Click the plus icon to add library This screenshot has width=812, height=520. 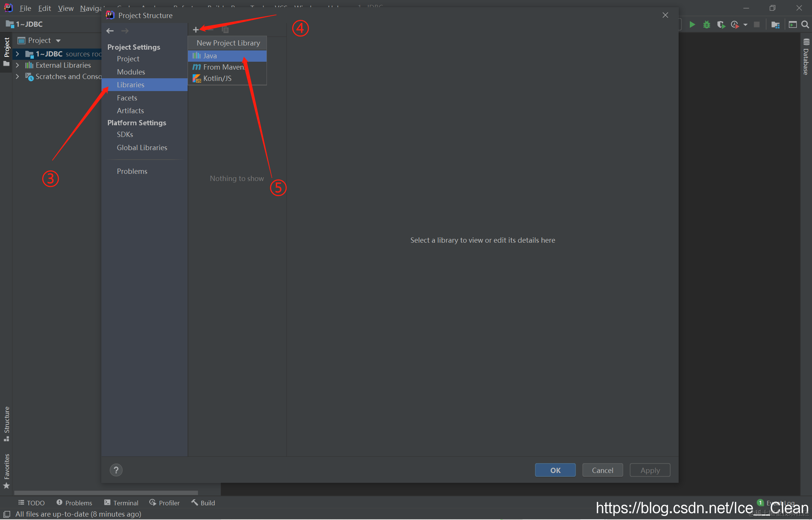(x=195, y=30)
